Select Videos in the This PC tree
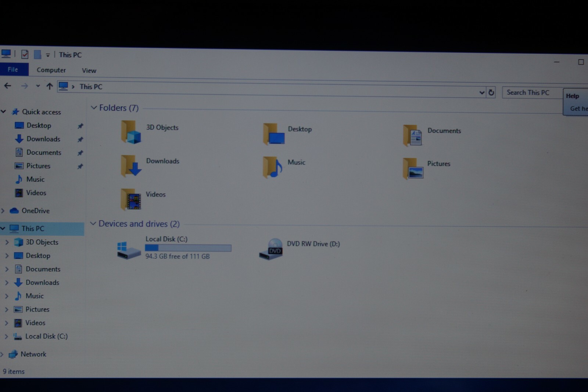The width and height of the screenshot is (588, 392). tap(30, 323)
